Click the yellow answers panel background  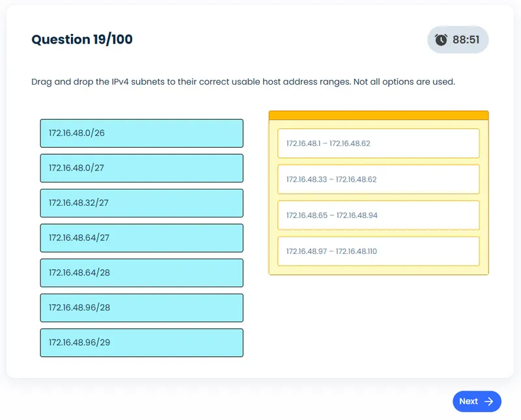379,268
